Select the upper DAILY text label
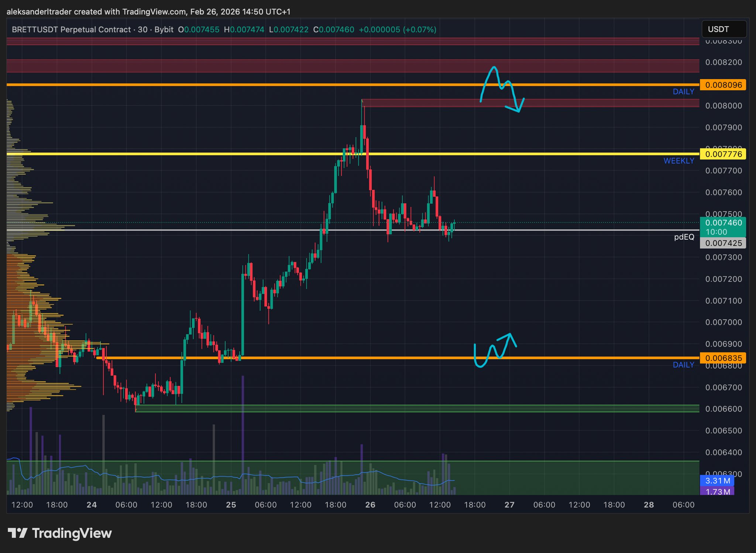Viewport: 756px width, 553px height. [683, 92]
